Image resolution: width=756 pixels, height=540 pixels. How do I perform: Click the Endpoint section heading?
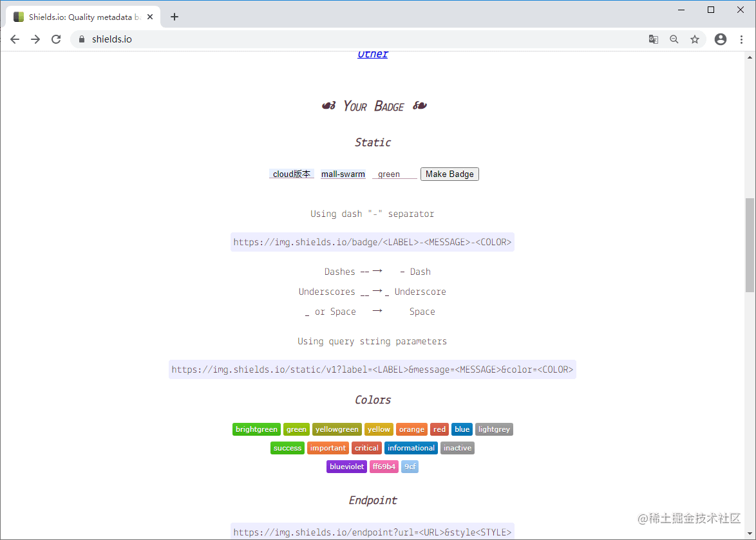click(373, 501)
